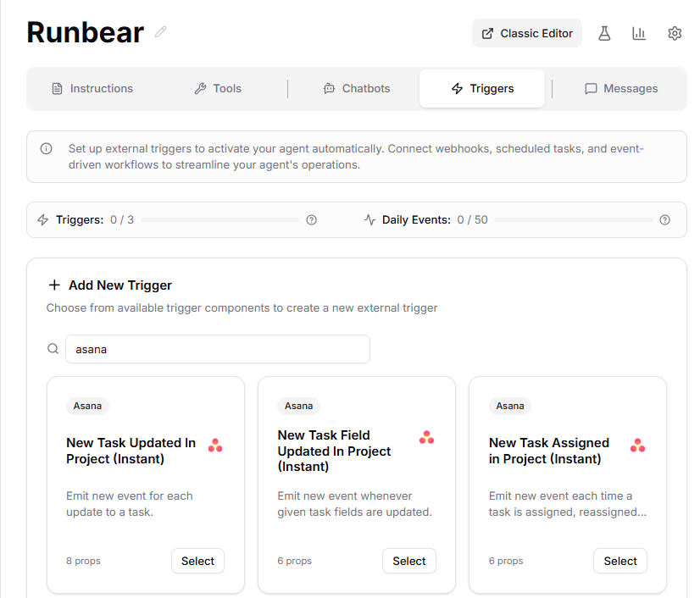700x598 pixels.
Task: Click the pencil icon beside Runbear title
Action: pos(161,32)
